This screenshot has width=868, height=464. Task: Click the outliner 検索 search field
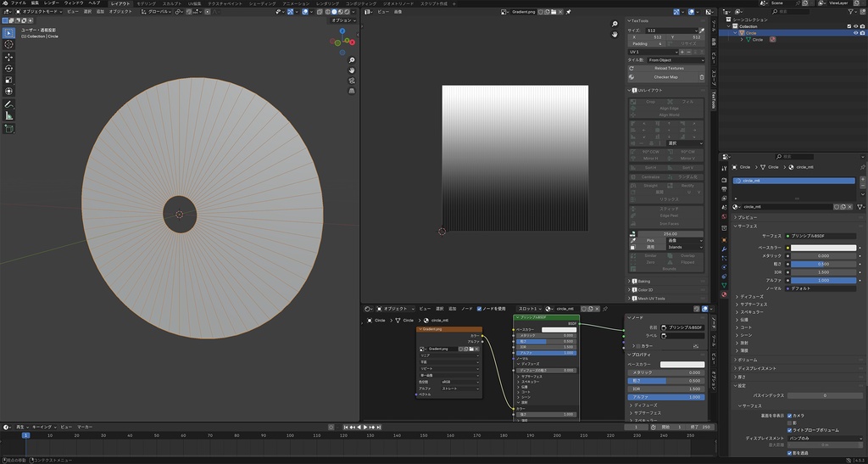[x=790, y=11]
